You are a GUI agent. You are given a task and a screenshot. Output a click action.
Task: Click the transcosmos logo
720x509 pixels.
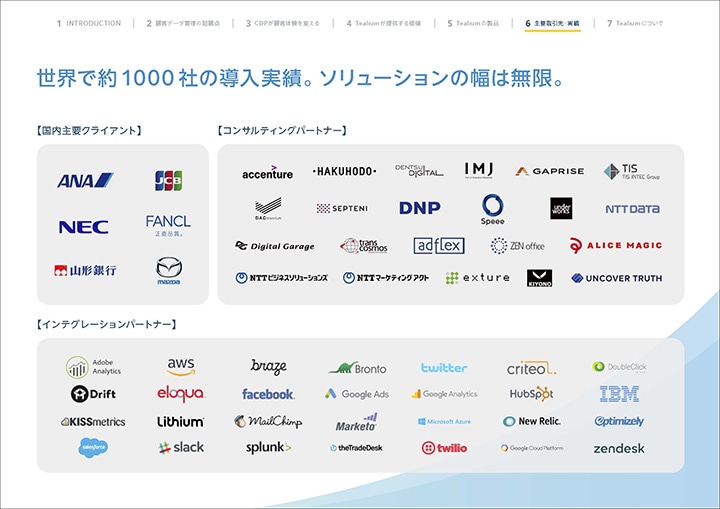click(x=364, y=246)
